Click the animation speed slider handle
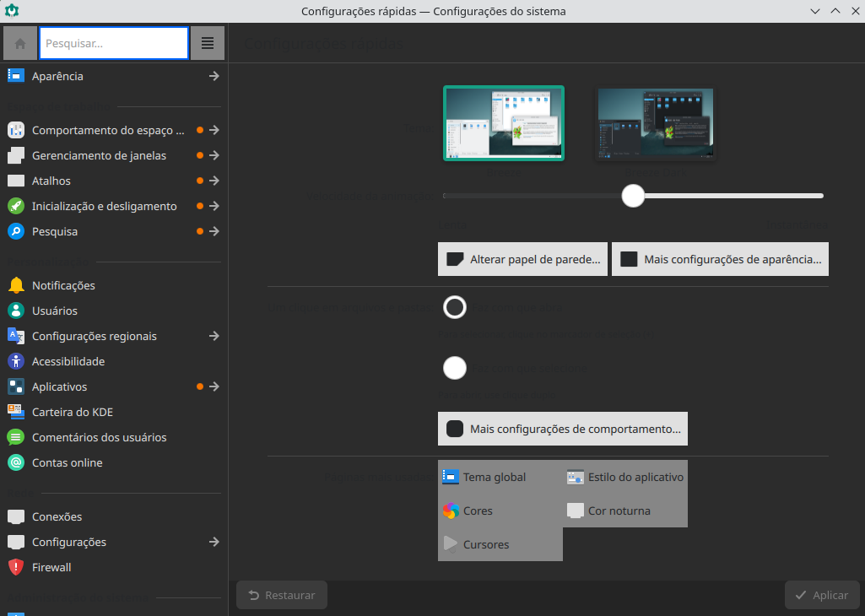The height and width of the screenshot is (616, 865). point(633,196)
